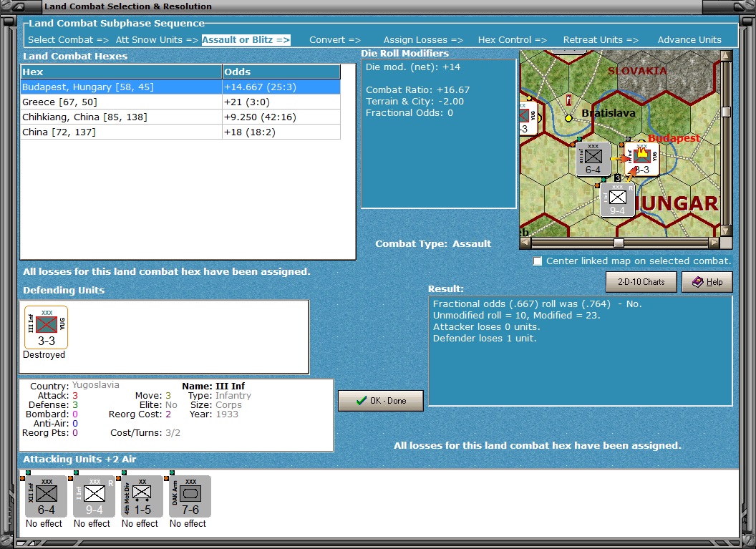
Task: Click the 6-4 infantry counter on the map
Action: [x=593, y=159]
